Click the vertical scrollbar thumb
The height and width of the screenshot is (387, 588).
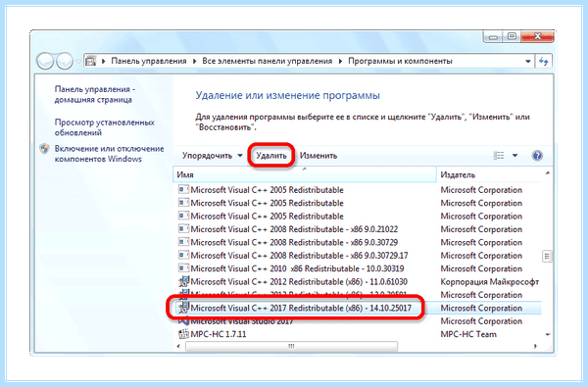coord(547,256)
